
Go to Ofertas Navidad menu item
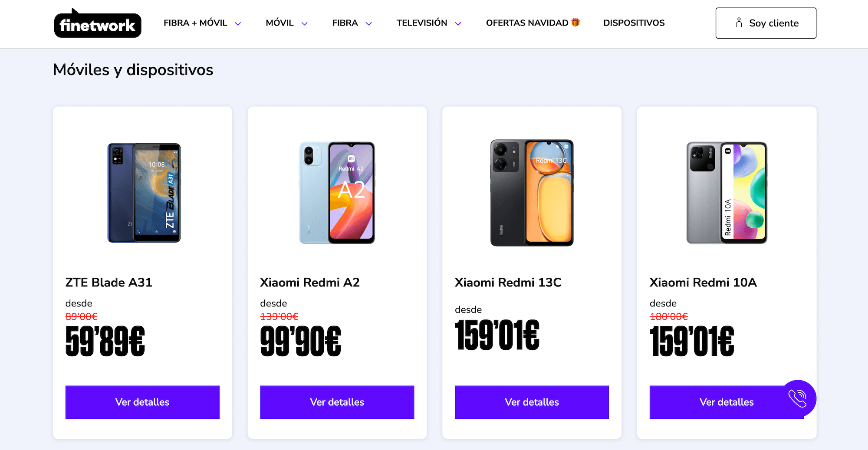(x=527, y=23)
